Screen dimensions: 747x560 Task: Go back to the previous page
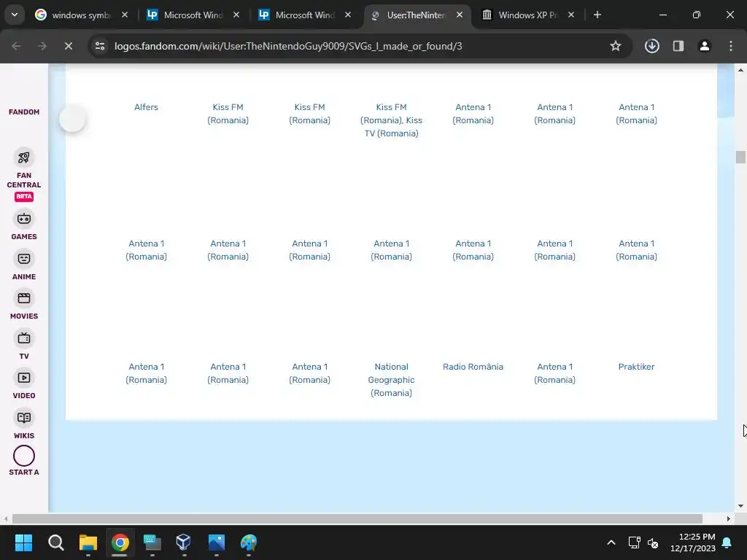coord(16,46)
